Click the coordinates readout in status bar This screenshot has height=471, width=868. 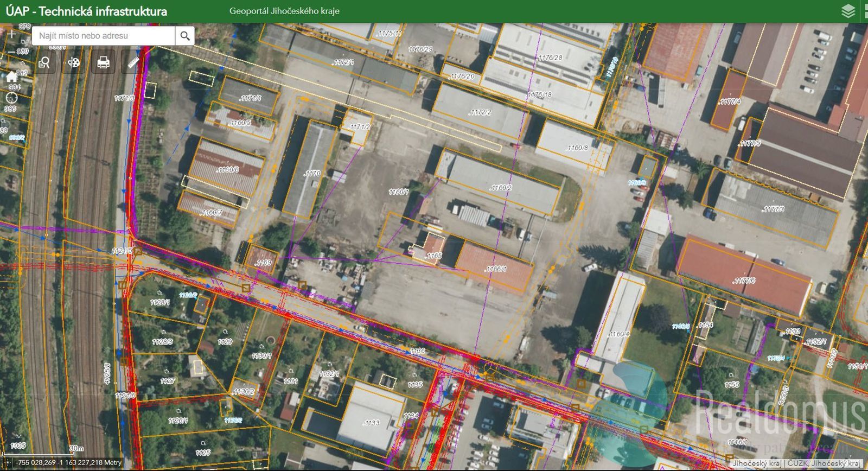69,463
